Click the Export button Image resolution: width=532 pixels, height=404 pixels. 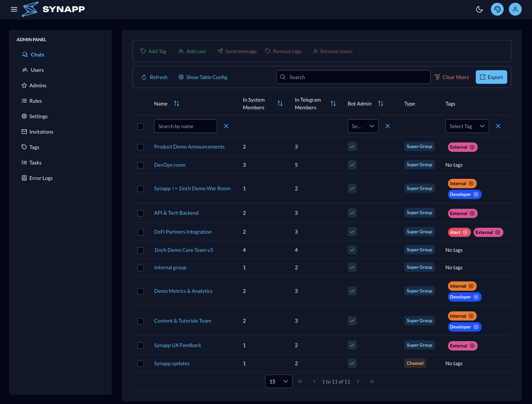click(x=491, y=77)
